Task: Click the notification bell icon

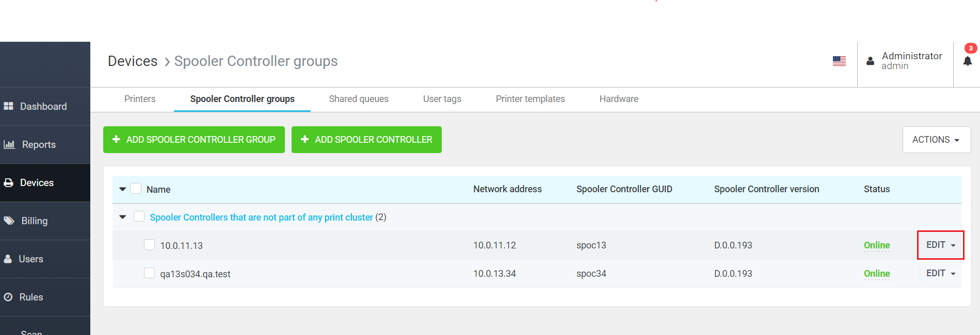Action: pos(967,61)
